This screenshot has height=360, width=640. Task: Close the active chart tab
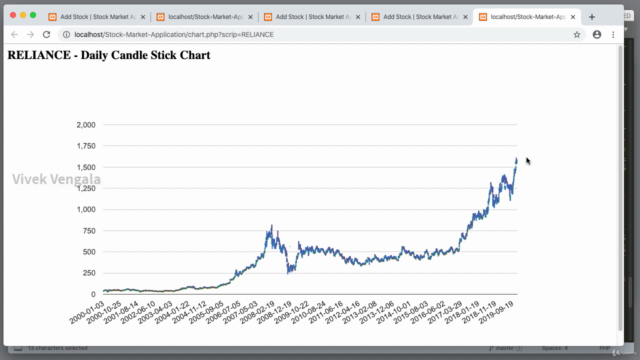pos(573,17)
